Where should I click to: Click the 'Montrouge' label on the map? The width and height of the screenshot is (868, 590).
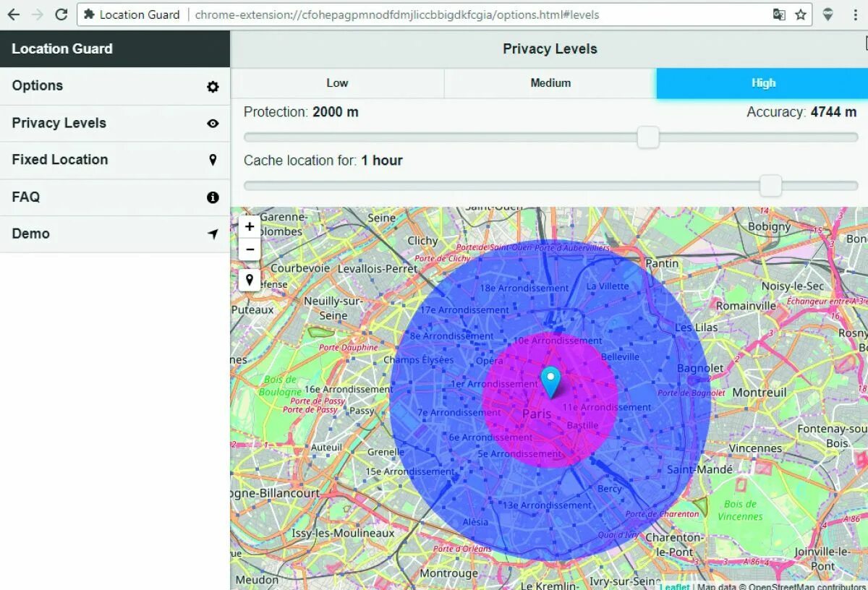(x=448, y=573)
